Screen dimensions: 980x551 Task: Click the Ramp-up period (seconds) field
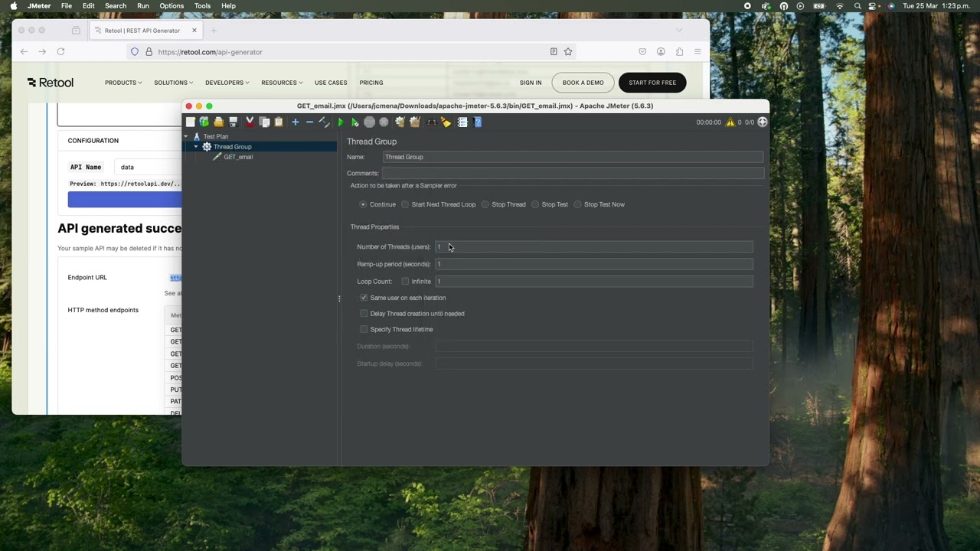click(x=594, y=264)
